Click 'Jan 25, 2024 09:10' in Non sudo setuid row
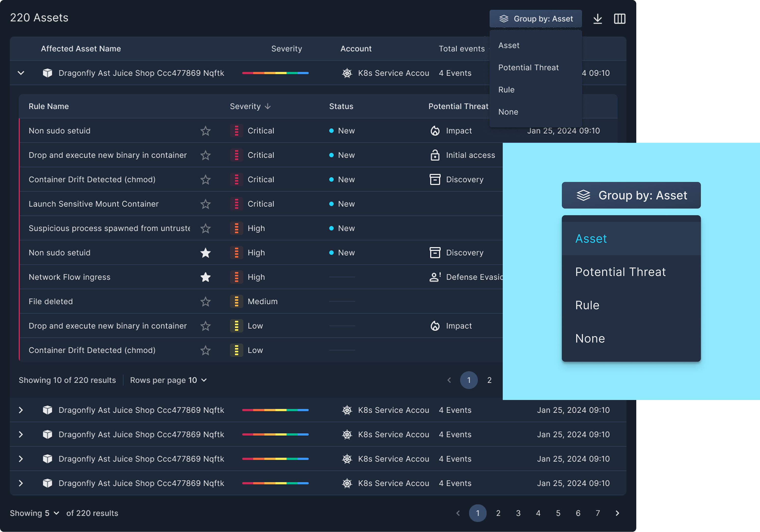The width and height of the screenshot is (760, 532). click(563, 131)
